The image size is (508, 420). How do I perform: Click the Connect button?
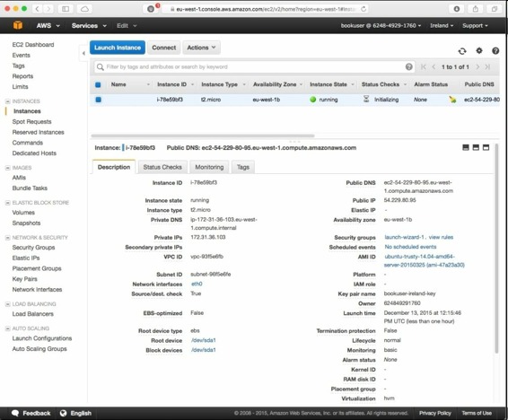(x=164, y=48)
